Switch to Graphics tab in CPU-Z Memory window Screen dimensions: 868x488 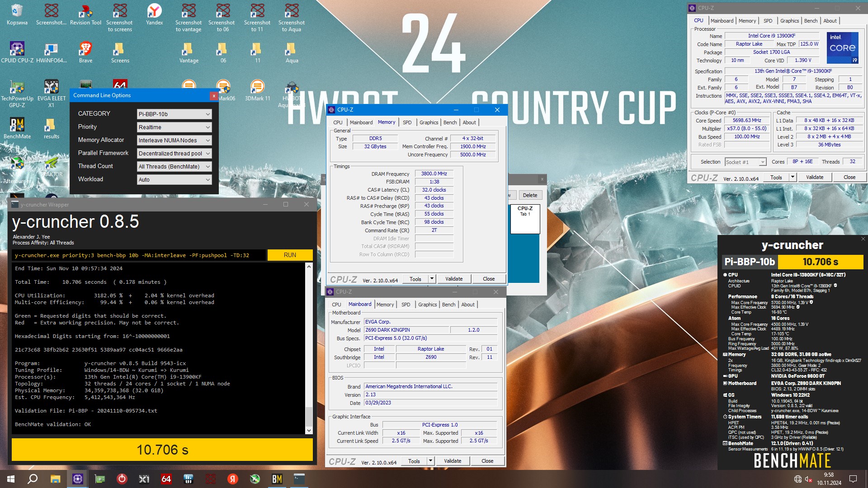click(x=429, y=122)
